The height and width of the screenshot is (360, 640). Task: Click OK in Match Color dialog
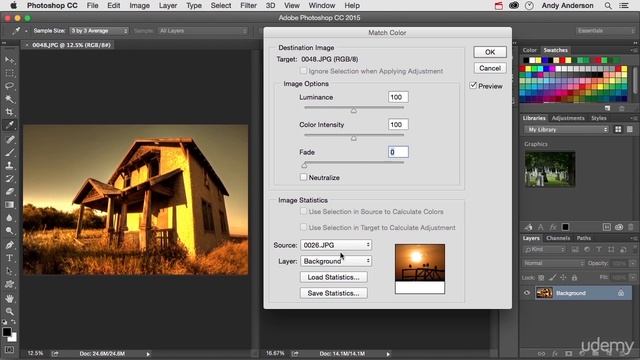click(490, 52)
